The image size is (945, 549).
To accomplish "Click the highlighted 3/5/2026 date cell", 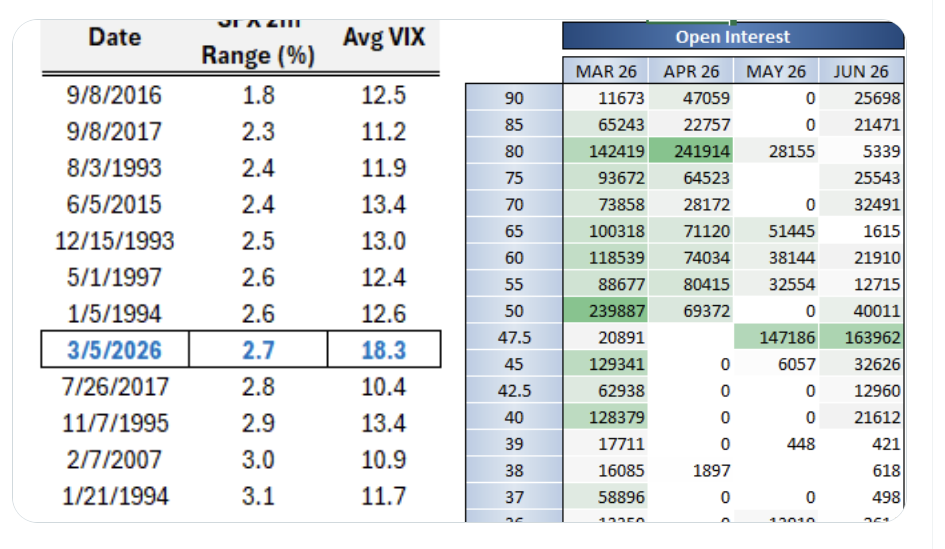I will [115, 350].
